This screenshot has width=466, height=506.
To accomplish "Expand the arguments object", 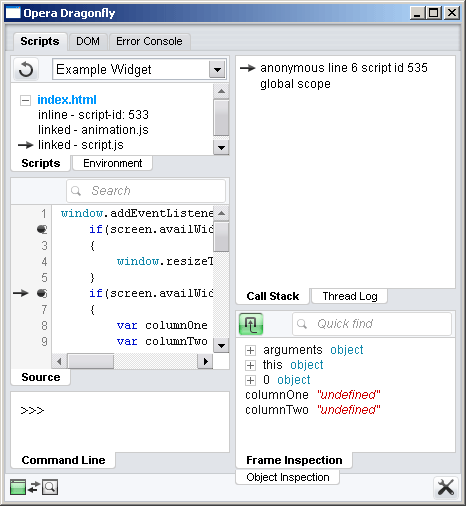I will pos(250,350).
